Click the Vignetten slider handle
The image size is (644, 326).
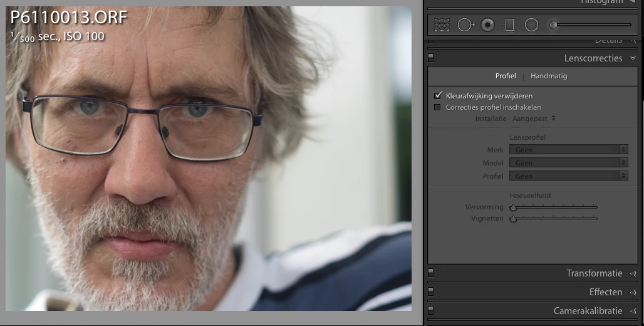513,219
